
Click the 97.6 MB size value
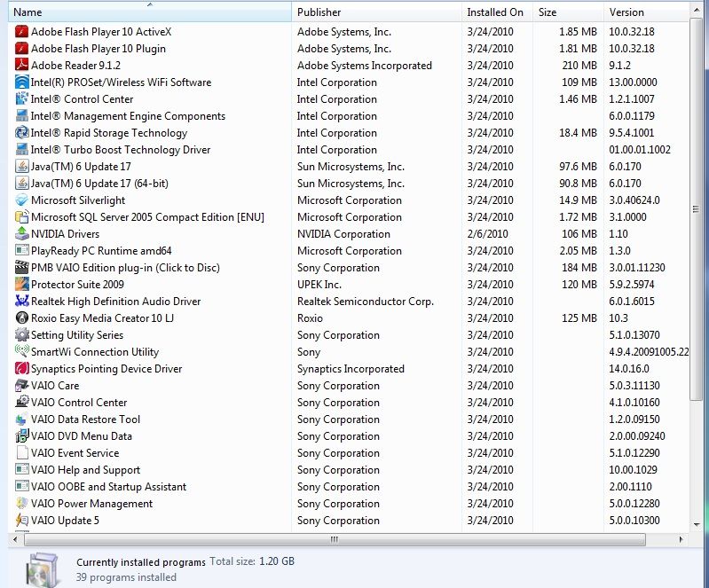578,167
